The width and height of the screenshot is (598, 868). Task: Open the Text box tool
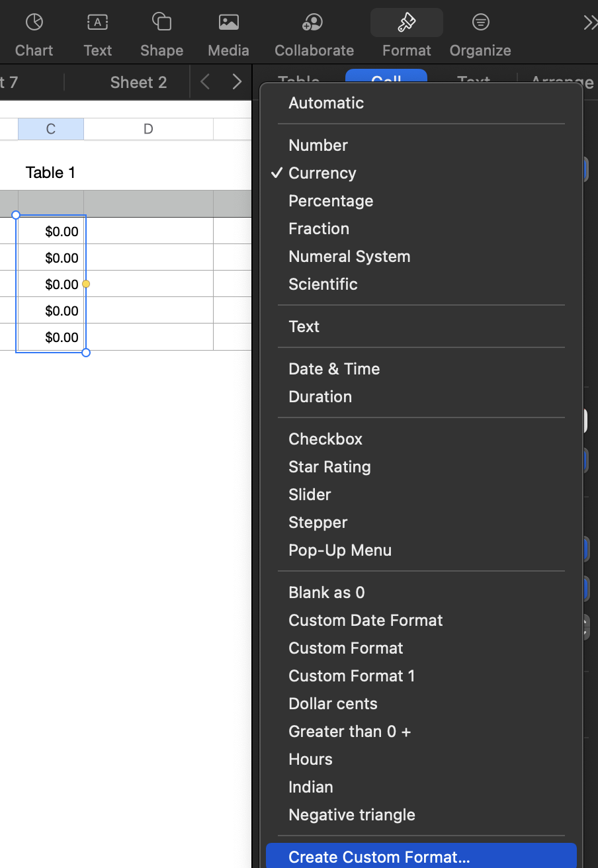point(97,23)
